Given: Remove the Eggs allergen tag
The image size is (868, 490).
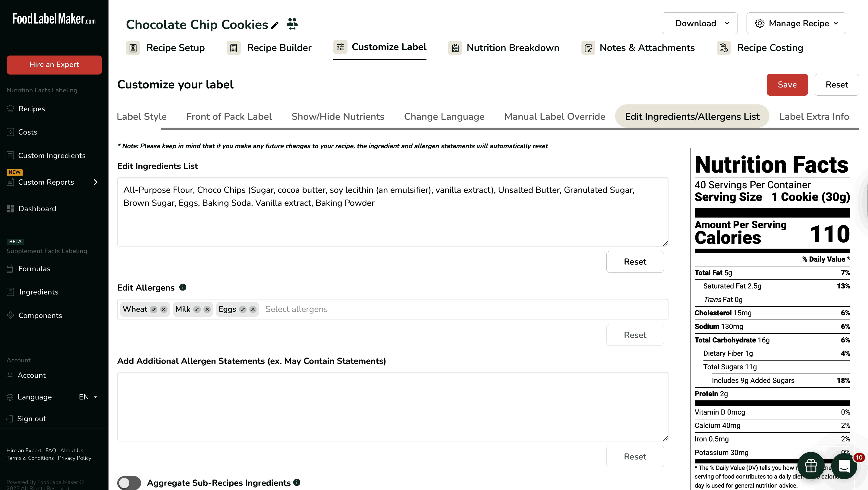Looking at the screenshot, I should 253,309.
